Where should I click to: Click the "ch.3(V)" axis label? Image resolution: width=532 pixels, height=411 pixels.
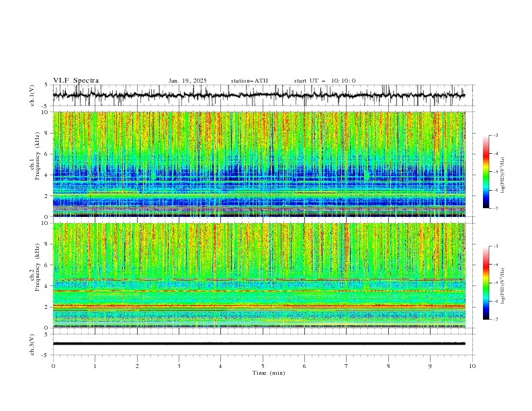pos(32,345)
